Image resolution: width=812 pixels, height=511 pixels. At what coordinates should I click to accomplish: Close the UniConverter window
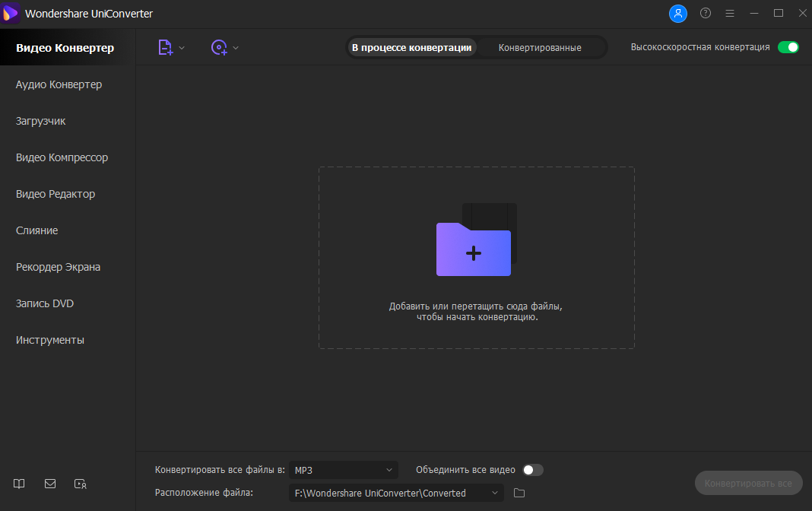point(802,14)
